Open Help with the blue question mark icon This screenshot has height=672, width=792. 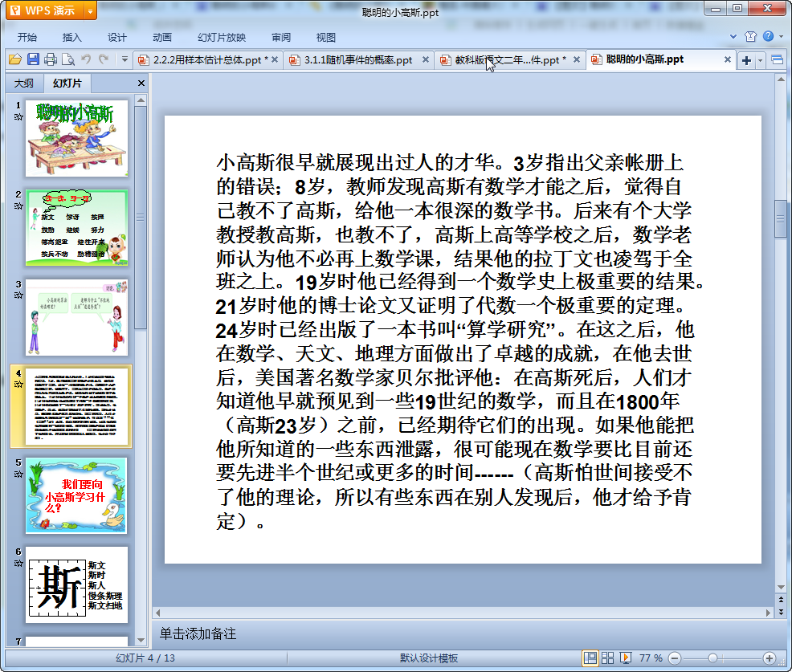point(768,36)
